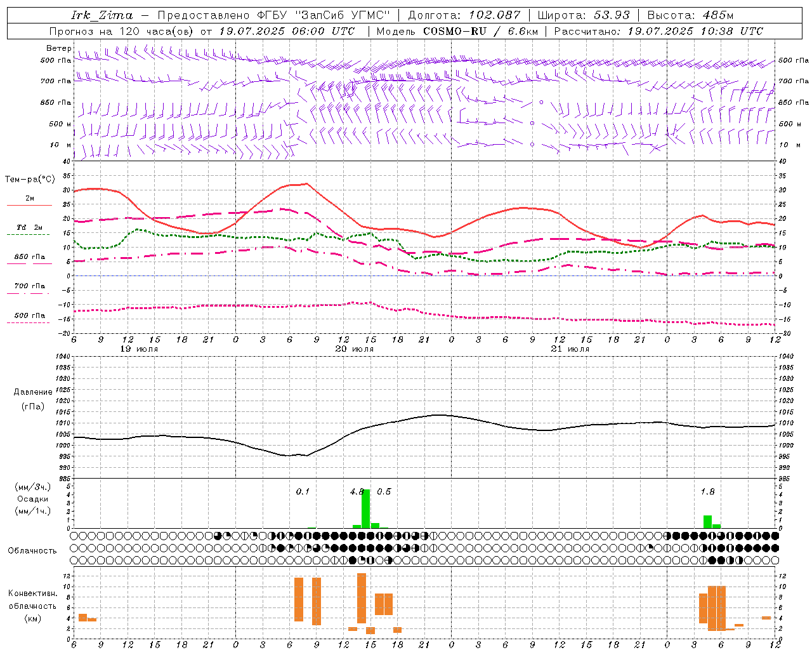812x650 pixels.
Task: Click the (мм/3ч.) precipitation unit label
Action: (x=33, y=487)
